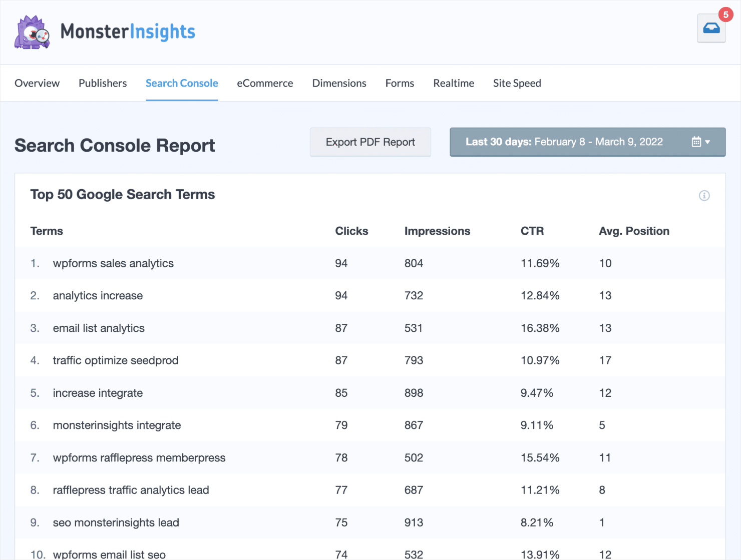The height and width of the screenshot is (560, 741).
Task: Select the Overview tab
Action: click(x=37, y=83)
